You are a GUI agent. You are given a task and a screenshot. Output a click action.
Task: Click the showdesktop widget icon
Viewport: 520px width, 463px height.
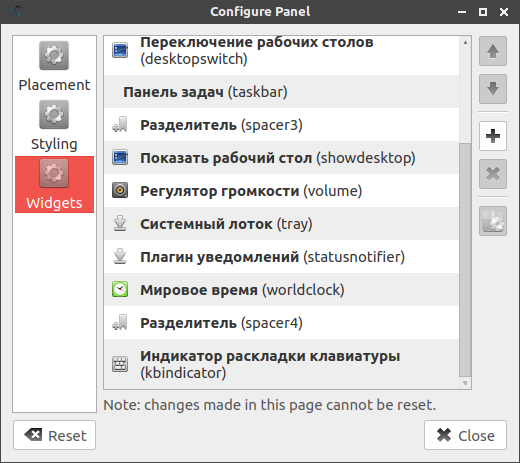pos(120,158)
